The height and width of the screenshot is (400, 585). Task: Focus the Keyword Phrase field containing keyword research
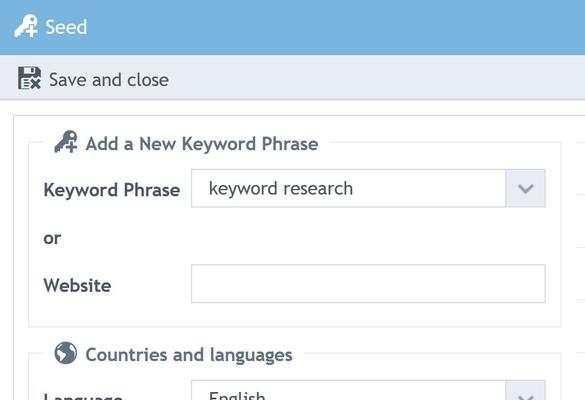[348, 188]
